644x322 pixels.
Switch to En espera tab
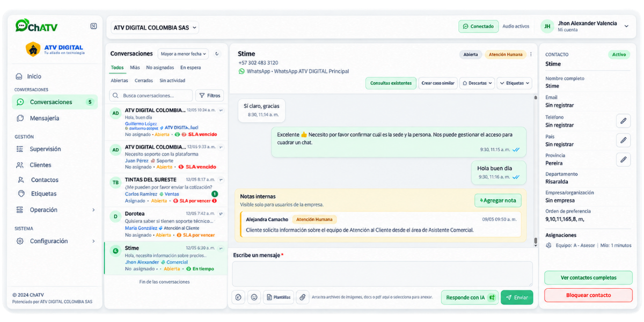pos(191,68)
